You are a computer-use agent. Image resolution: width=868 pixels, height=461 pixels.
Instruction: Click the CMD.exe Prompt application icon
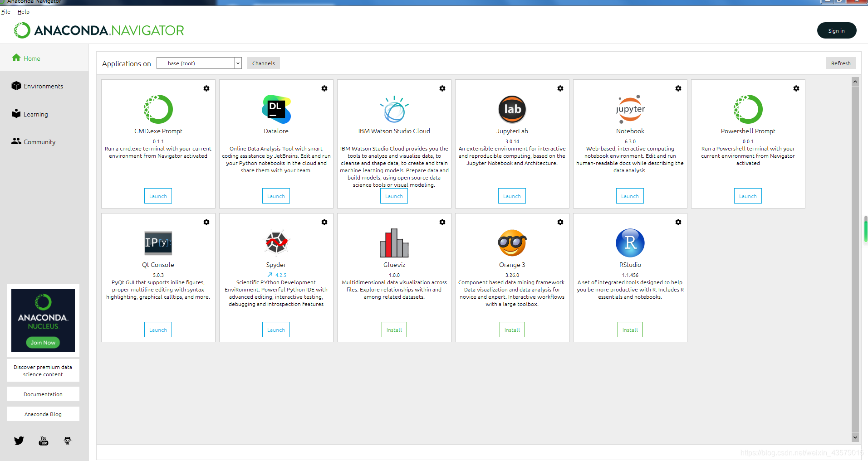click(x=158, y=109)
